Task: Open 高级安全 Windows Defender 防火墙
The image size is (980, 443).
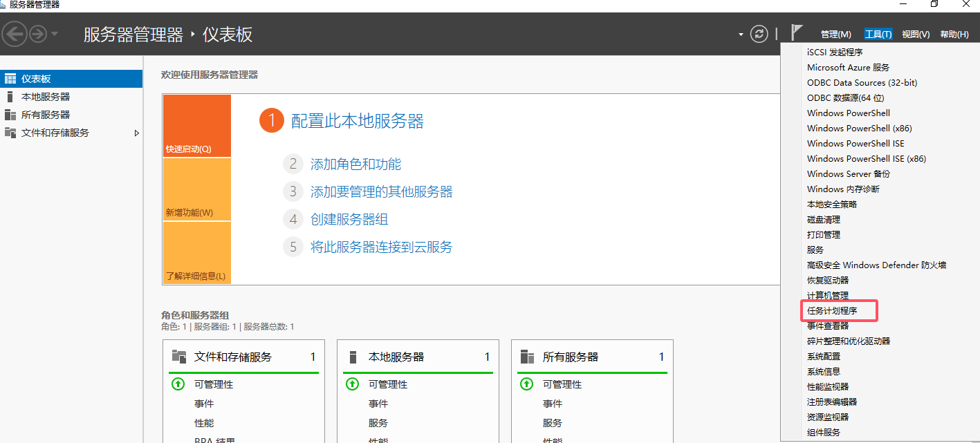Action: point(876,265)
